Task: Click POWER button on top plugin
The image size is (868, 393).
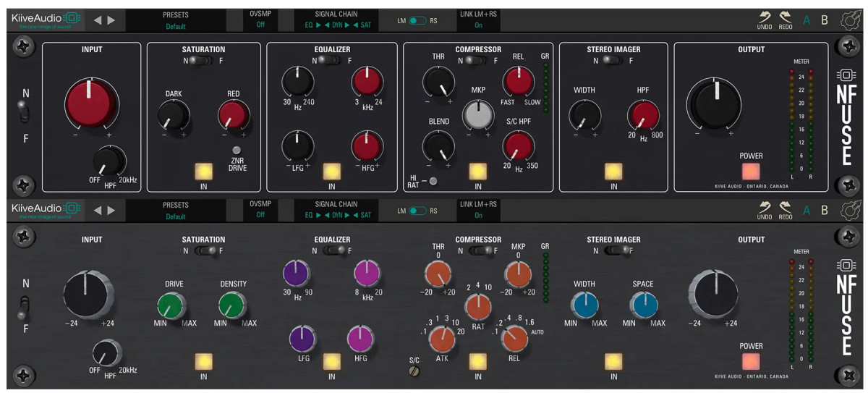Action: point(751,172)
